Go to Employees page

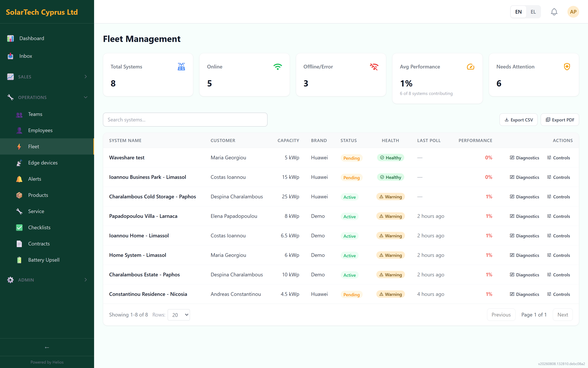click(x=47, y=130)
